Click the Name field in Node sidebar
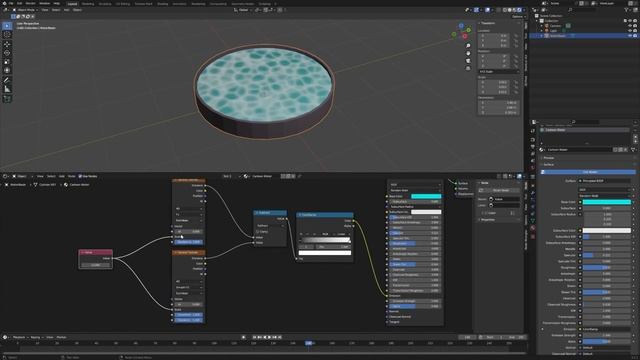The height and width of the screenshot is (360, 640). (505, 199)
